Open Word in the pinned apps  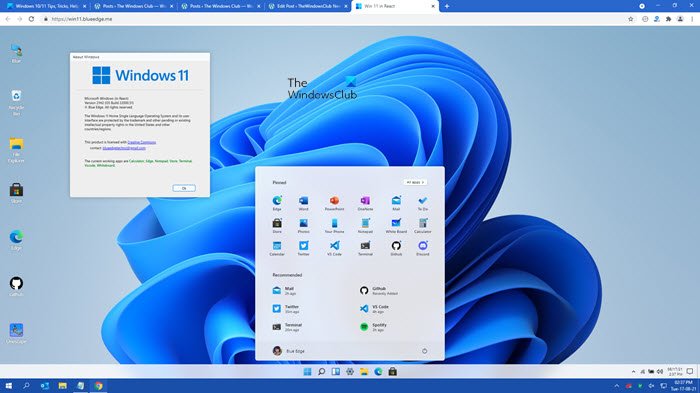[x=304, y=202]
